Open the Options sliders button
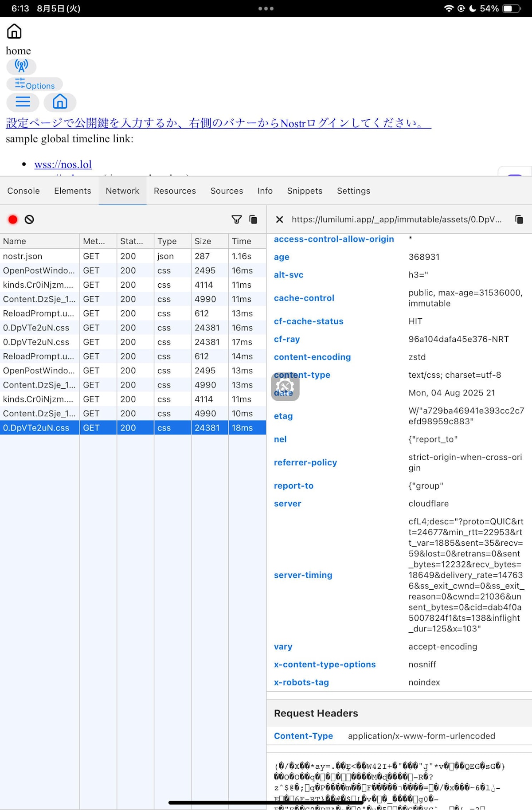This screenshot has width=532, height=810. (x=35, y=84)
